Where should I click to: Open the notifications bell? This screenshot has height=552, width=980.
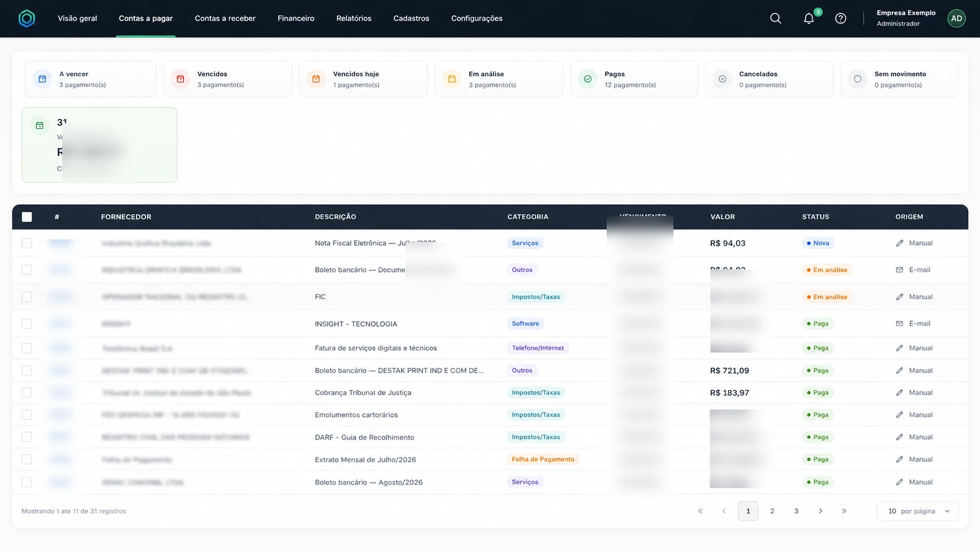[809, 18]
